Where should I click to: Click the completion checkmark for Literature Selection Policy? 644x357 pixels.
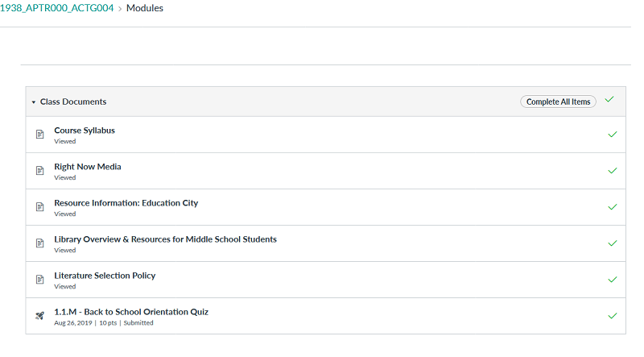[x=613, y=280]
